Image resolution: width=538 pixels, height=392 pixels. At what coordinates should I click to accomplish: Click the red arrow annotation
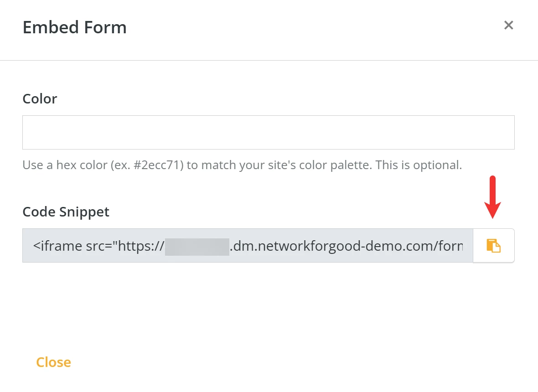493,196
